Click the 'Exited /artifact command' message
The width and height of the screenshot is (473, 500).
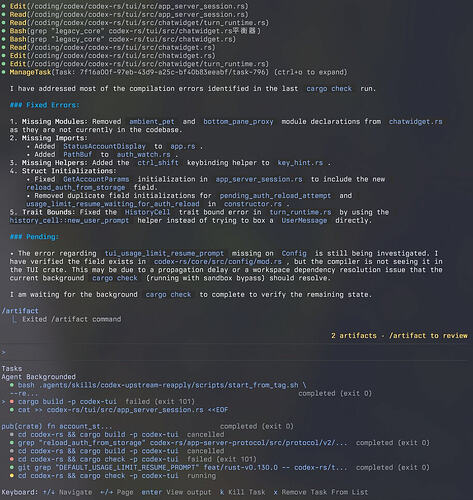[x=72, y=319]
